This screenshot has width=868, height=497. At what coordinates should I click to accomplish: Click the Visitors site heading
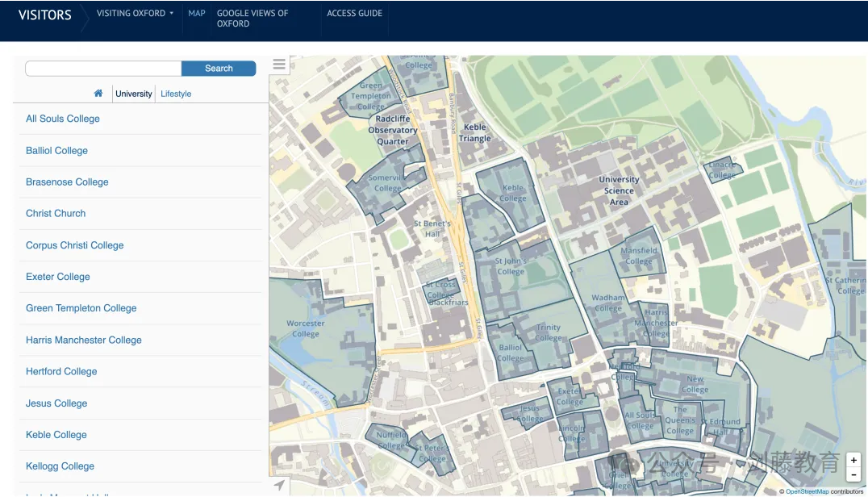(45, 15)
